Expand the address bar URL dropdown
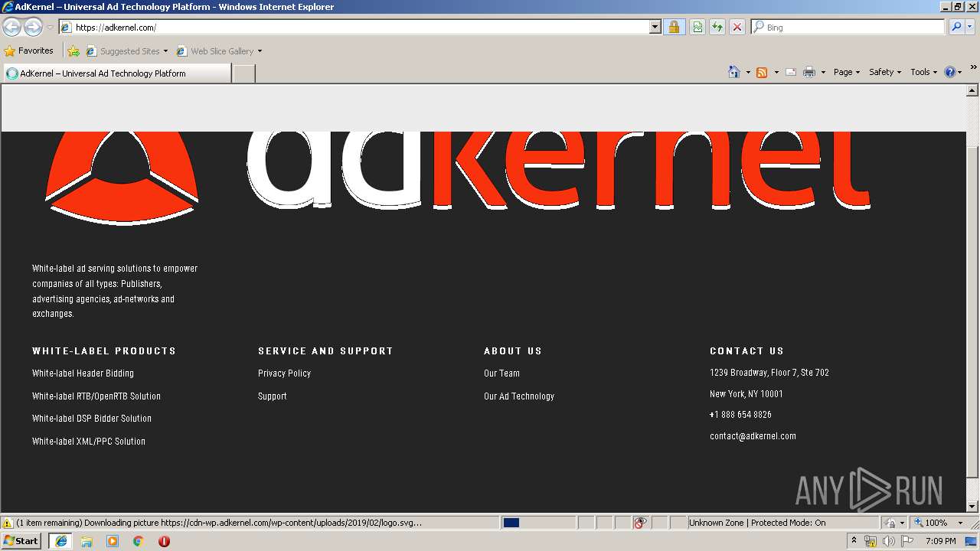Screen dimensions: 980x551 click(x=655, y=27)
